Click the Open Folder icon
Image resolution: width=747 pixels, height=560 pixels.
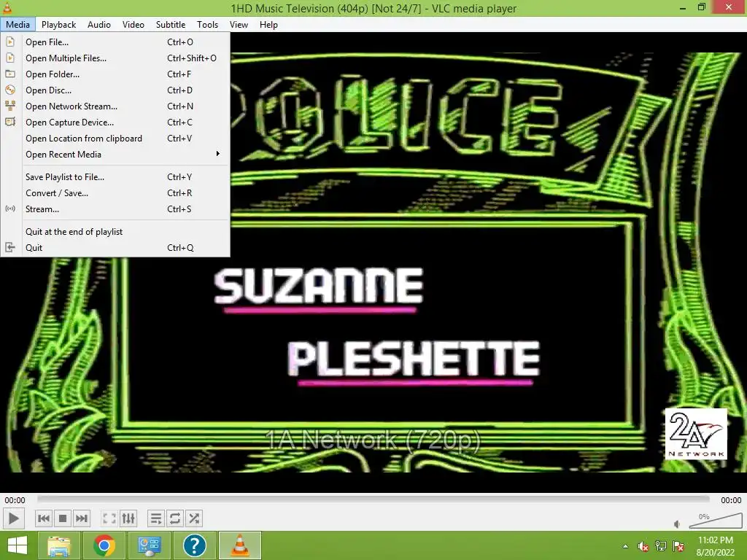[x=10, y=74]
